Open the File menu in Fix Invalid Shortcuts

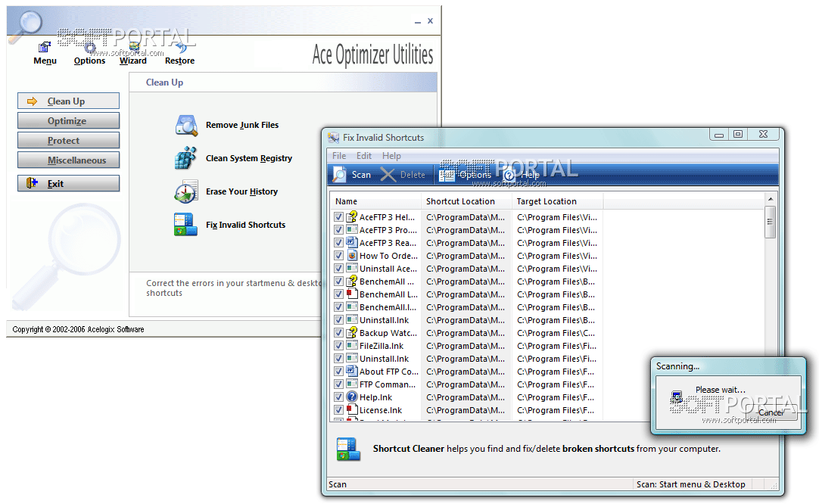(339, 156)
